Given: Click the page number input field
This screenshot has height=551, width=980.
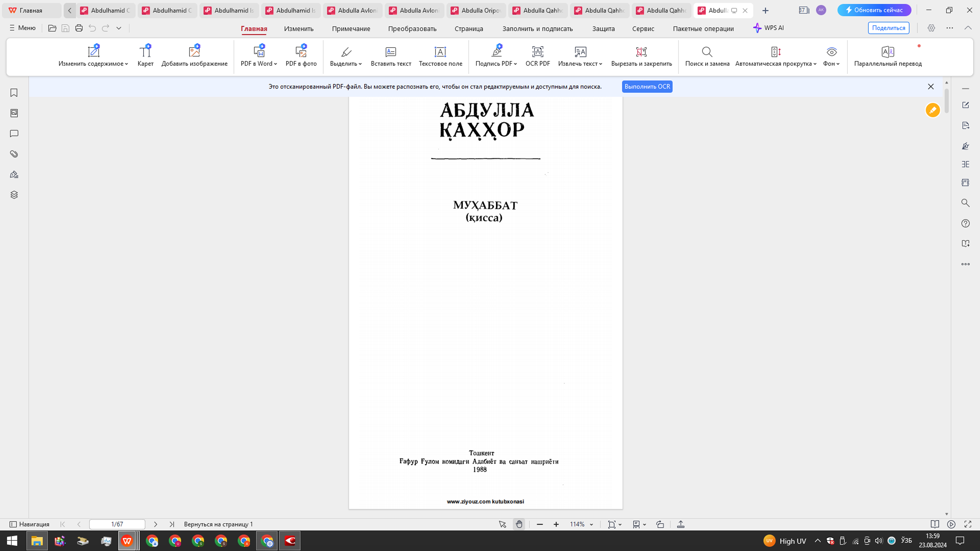Looking at the screenshot, I should coord(117,524).
